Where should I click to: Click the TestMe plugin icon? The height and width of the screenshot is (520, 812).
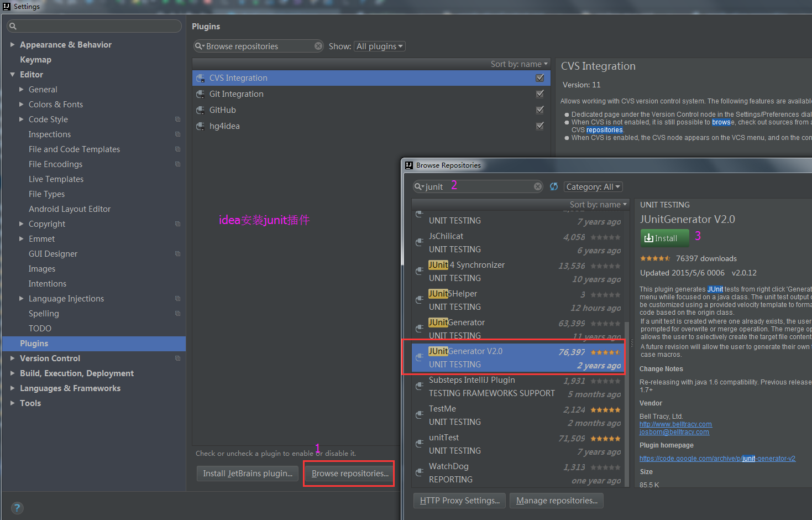420,414
